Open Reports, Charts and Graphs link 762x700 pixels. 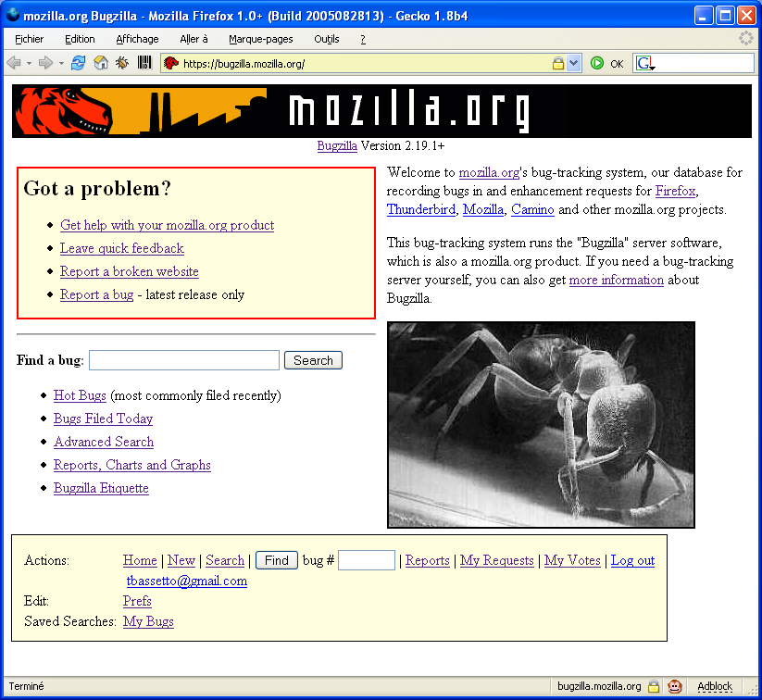click(132, 465)
